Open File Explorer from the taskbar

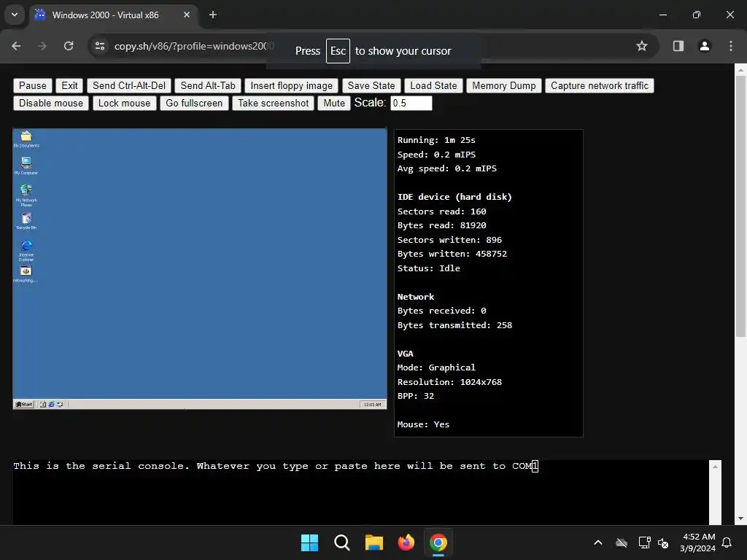(374, 542)
